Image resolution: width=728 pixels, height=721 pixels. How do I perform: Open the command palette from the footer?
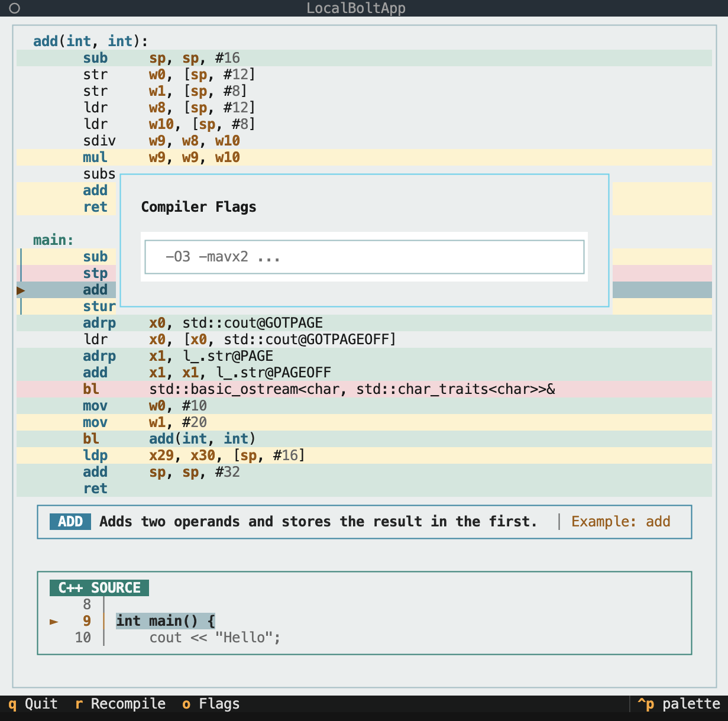coord(679,704)
